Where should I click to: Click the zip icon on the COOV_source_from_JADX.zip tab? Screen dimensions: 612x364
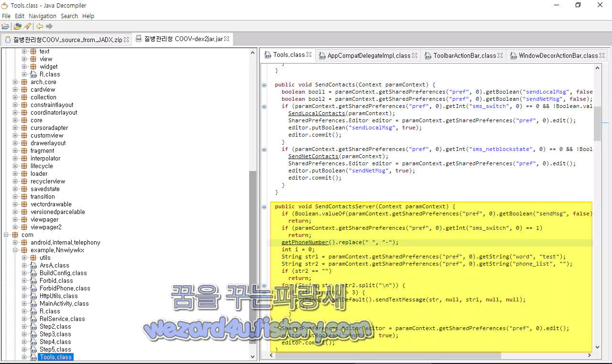8,40
